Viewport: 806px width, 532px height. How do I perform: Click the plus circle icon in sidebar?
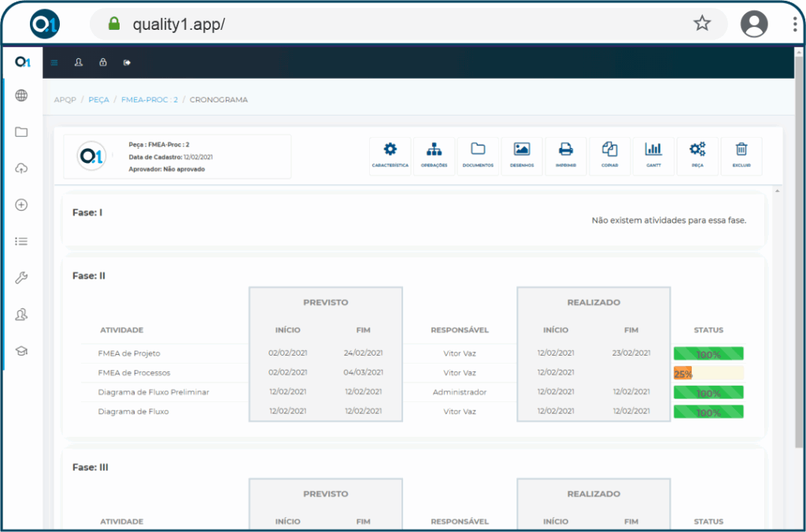coord(21,205)
